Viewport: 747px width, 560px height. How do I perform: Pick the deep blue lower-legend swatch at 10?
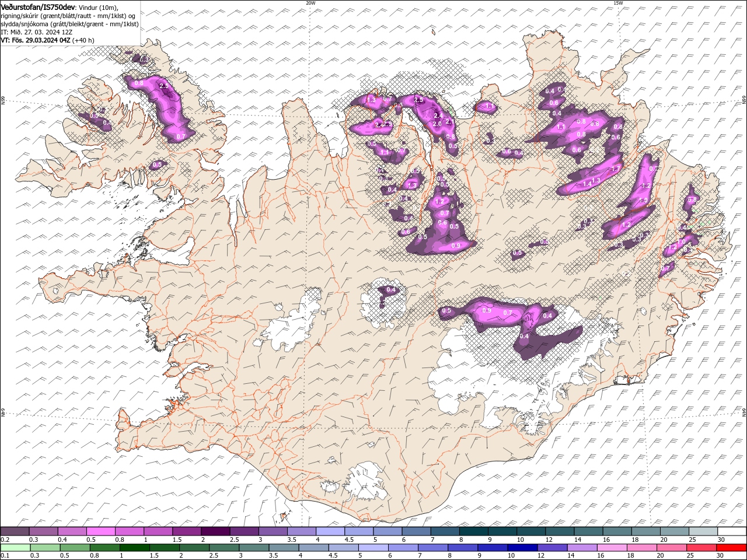[522, 548]
